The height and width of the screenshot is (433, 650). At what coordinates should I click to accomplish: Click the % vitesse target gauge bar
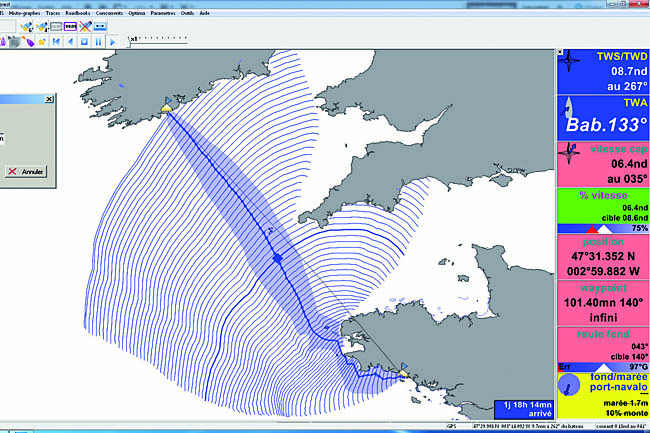coord(603,229)
